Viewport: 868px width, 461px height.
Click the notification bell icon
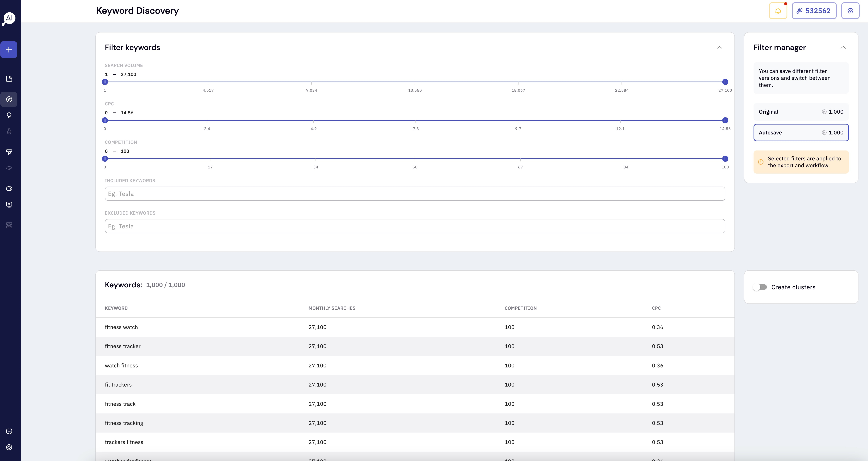(x=778, y=11)
